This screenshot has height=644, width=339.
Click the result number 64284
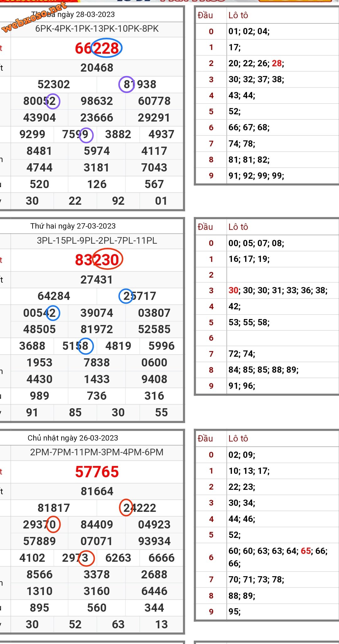[x=54, y=296]
